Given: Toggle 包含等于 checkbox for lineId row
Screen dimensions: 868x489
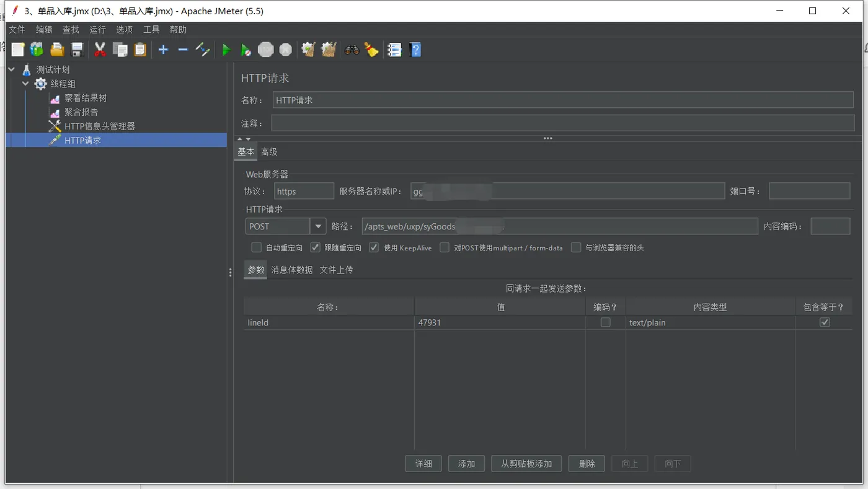Looking at the screenshot, I should point(825,322).
